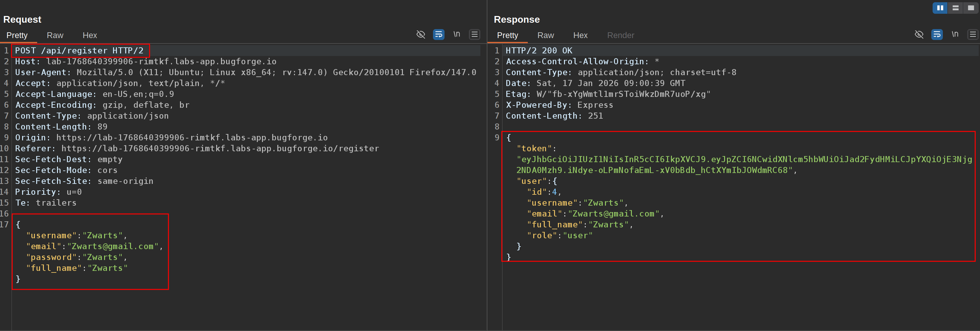Disable word wrap for the Response view
The image size is (980, 331).
point(937,34)
